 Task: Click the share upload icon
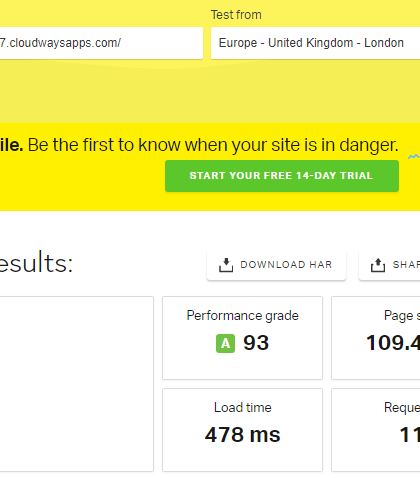coord(378,265)
